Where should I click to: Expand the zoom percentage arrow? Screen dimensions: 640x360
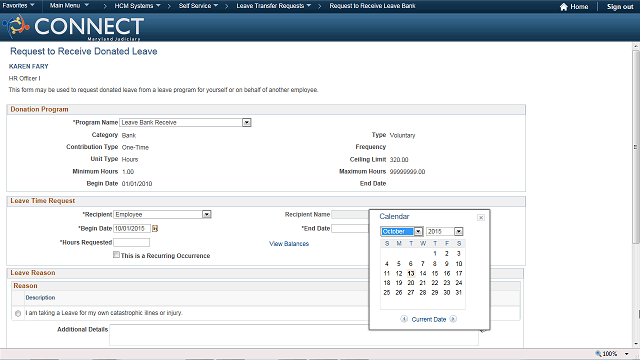[x=627, y=354]
